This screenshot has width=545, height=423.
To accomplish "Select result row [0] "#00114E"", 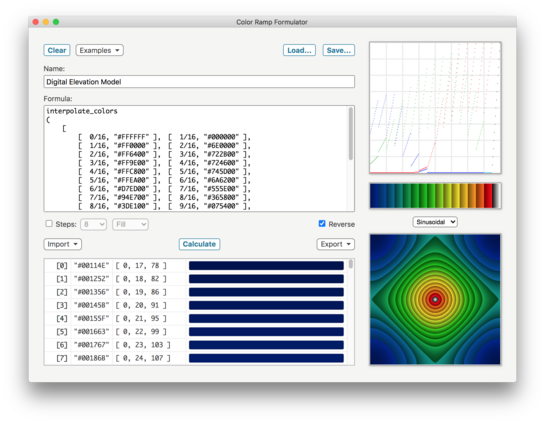I will tap(196, 266).
